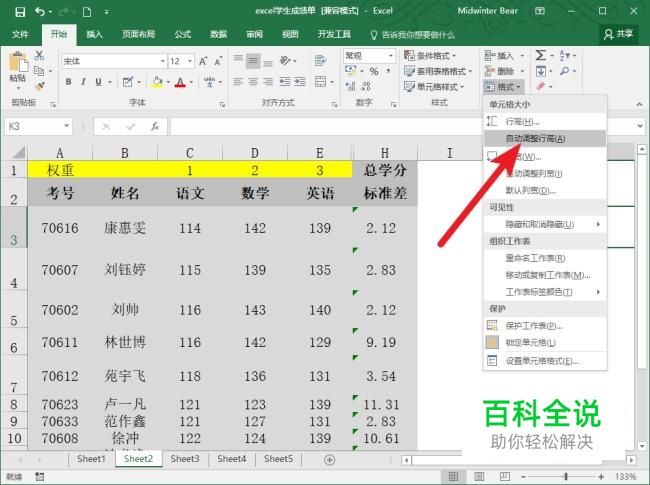Change text orientation
Image resolution: width=650 pixels, height=485 pixels.
pyautogui.click(x=285, y=61)
